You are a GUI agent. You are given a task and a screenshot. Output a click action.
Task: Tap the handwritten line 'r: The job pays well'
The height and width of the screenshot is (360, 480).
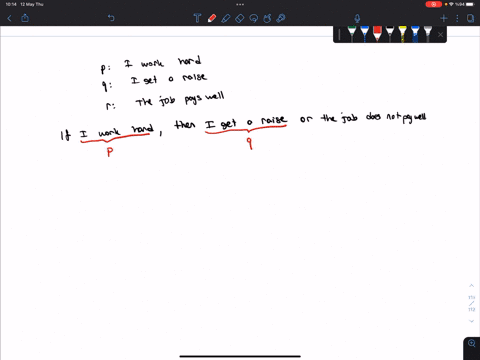(x=165, y=101)
